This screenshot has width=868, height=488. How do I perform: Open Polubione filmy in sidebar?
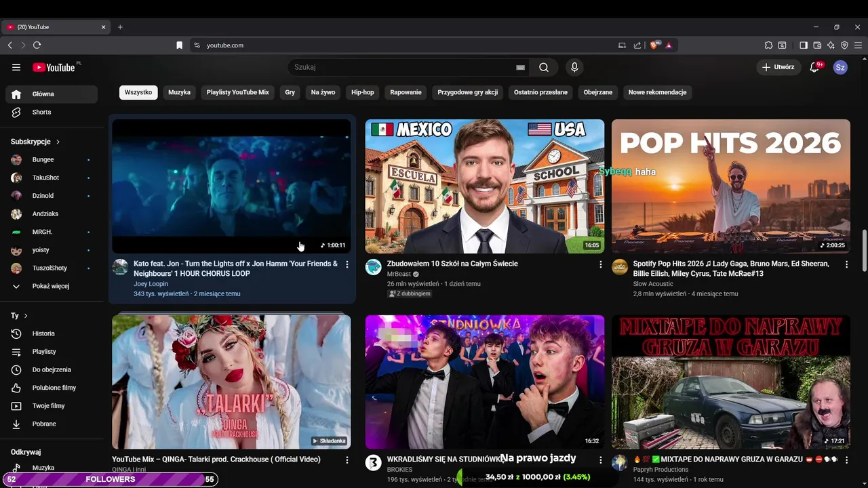(52, 388)
